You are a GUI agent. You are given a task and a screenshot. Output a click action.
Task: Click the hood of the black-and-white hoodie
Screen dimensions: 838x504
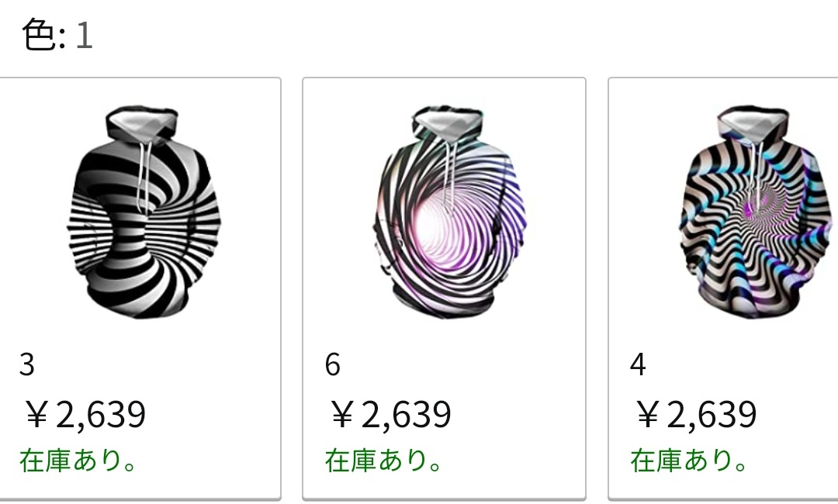(x=141, y=123)
